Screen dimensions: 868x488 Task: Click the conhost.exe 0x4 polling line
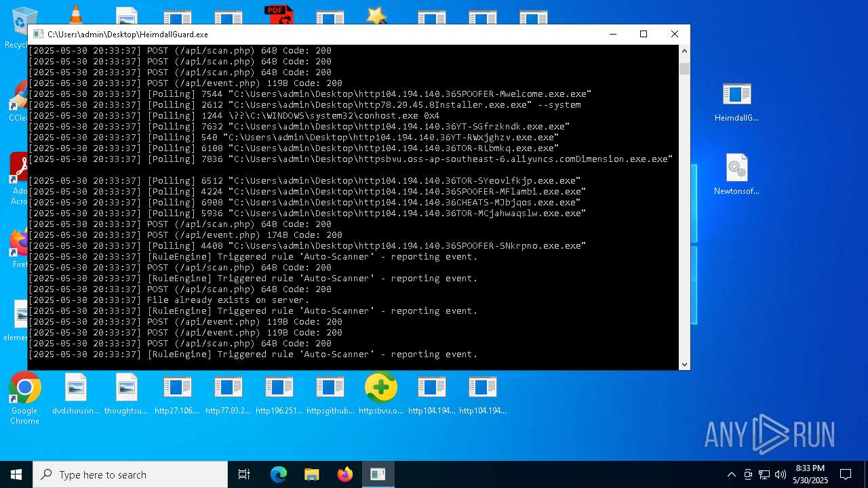(x=235, y=115)
